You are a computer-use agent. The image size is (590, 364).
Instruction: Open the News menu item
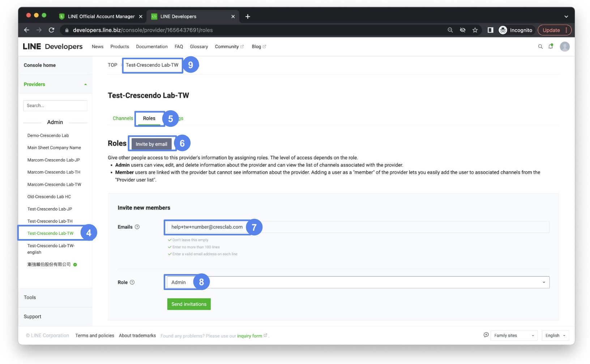pyautogui.click(x=98, y=47)
